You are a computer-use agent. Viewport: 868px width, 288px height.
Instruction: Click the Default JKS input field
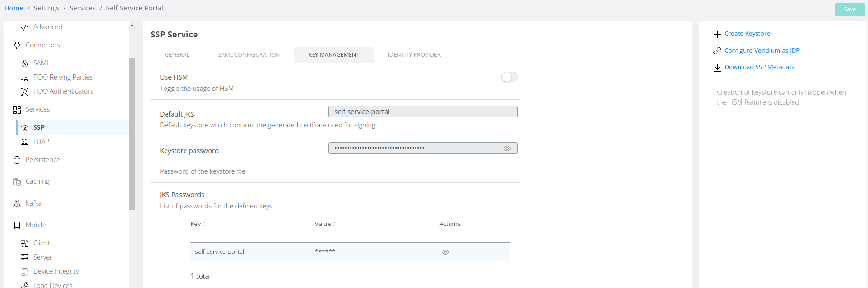pyautogui.click(x=423, y=112)
